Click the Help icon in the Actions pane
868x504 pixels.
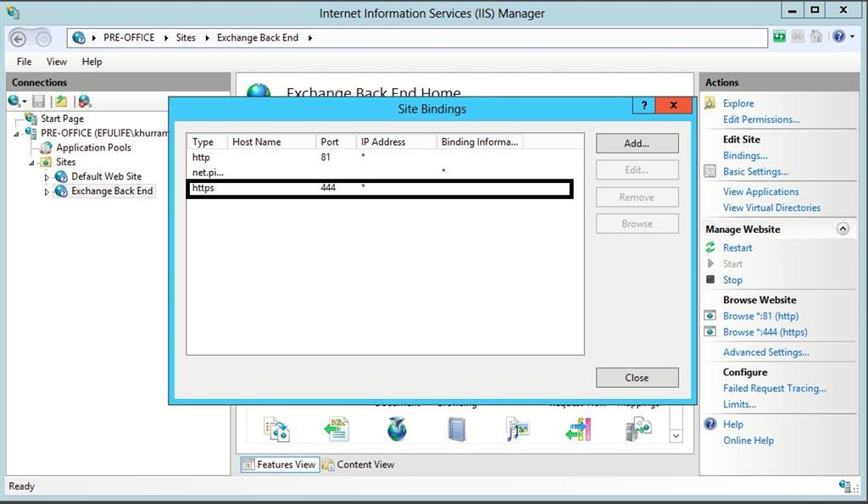(709, 424)
